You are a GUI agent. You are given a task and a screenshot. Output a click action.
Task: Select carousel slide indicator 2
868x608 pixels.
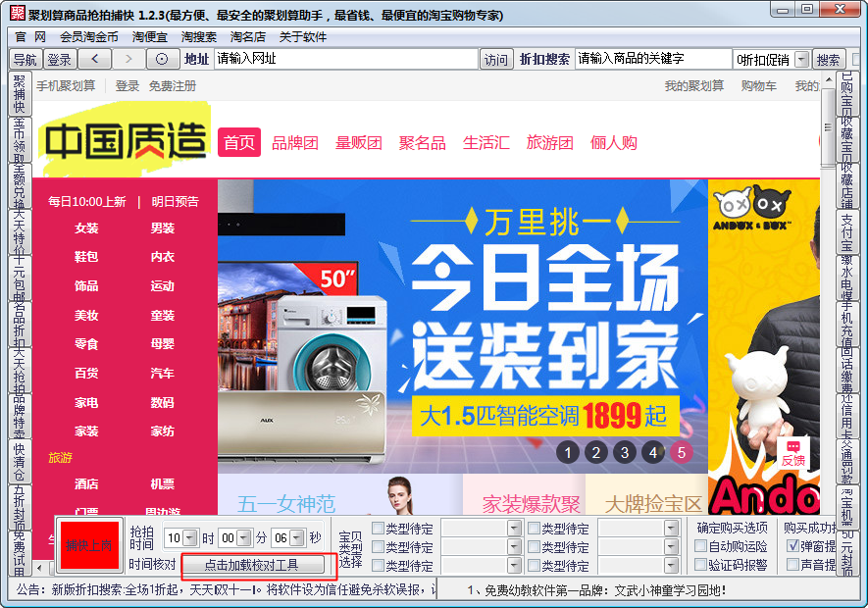[596, 453]
